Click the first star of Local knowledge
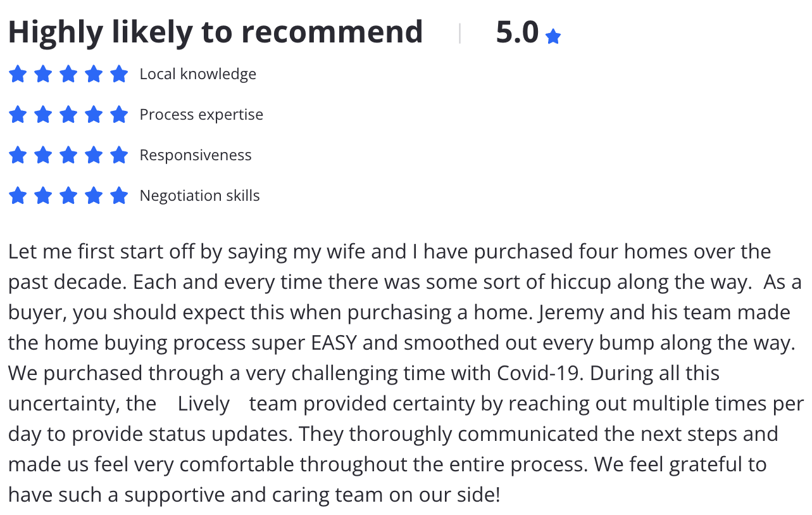The height and width of the screenshot is (515, 812). click(18, 74)
